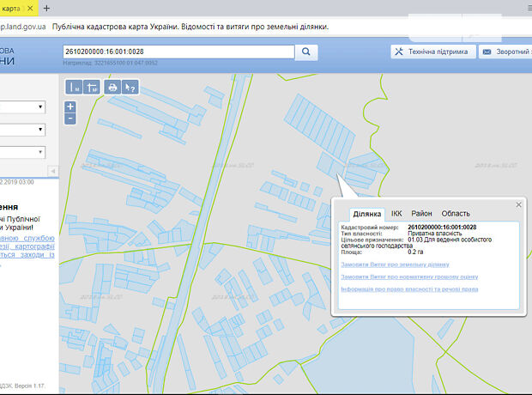Zoom in with the plus button
This screenshot has height=395, width=532.
point(70,106)
